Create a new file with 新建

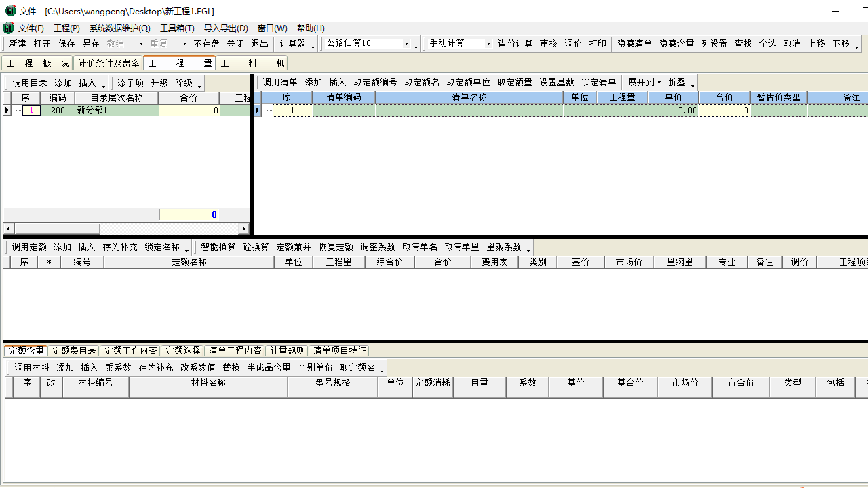tap(18, 43)
